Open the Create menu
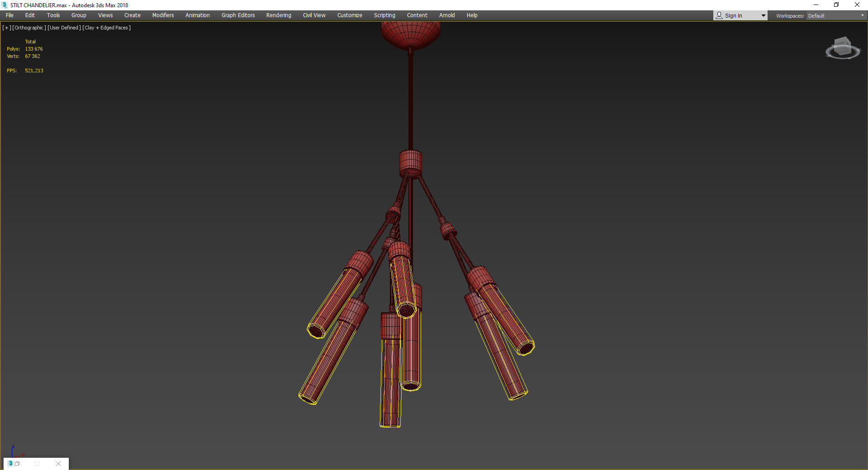Viewport: 868px width, 470px height. click(133, 15)
